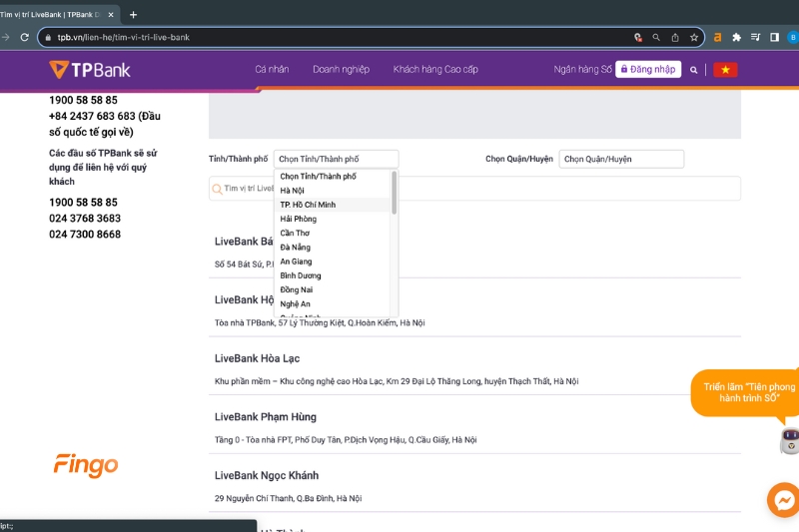Click the search icon in LiveBank search box

pos(217,189)
